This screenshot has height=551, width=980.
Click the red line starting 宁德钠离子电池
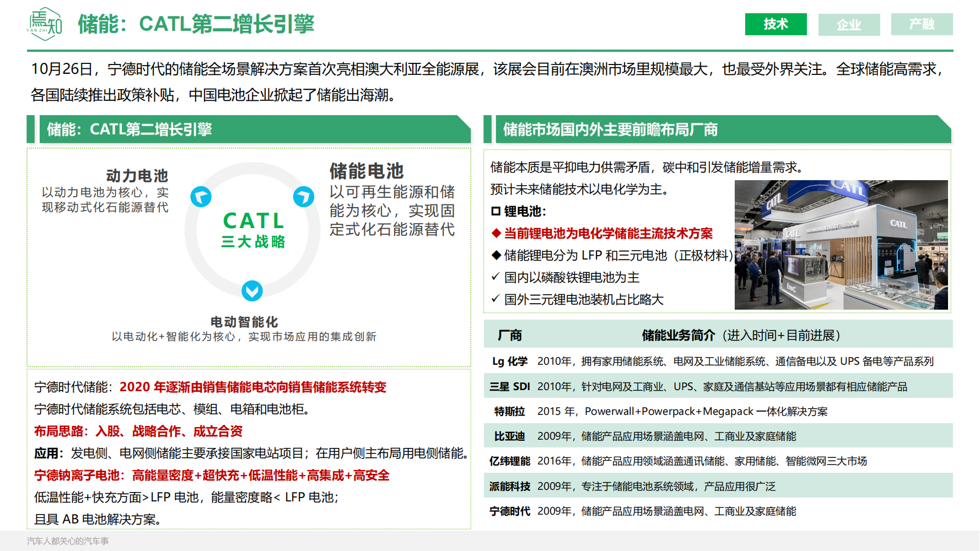[x=212, y=475]
